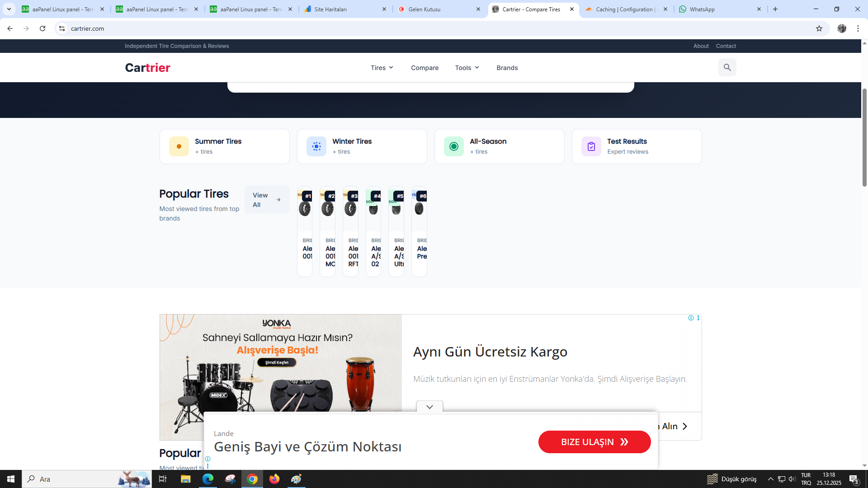Open the #6 ranked popular tire card
Viewport: 868px width, 488px height.
click(x=419, y=231)
